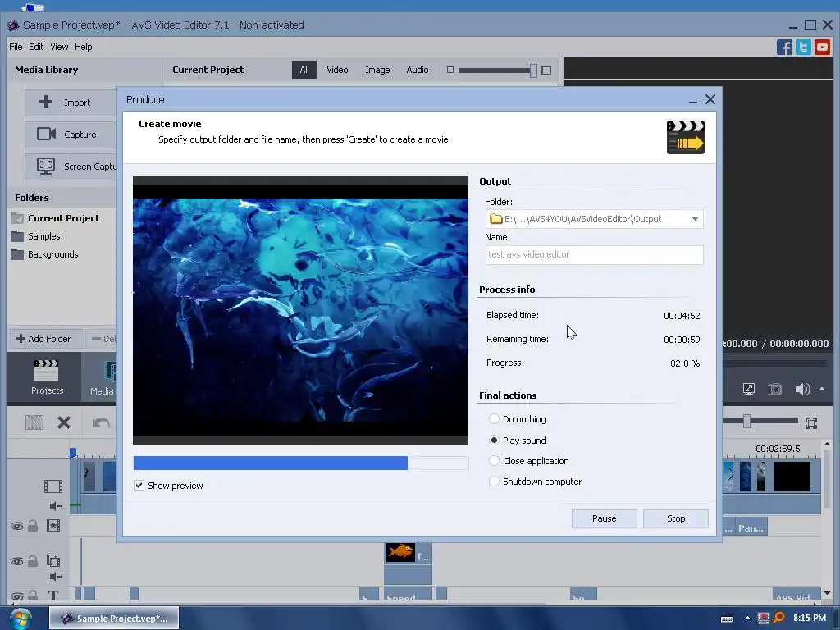The width and height of the screenshot is (840, 630).
Task: Open the Projects clapperboard icon
Action: [x=46, y=370]
